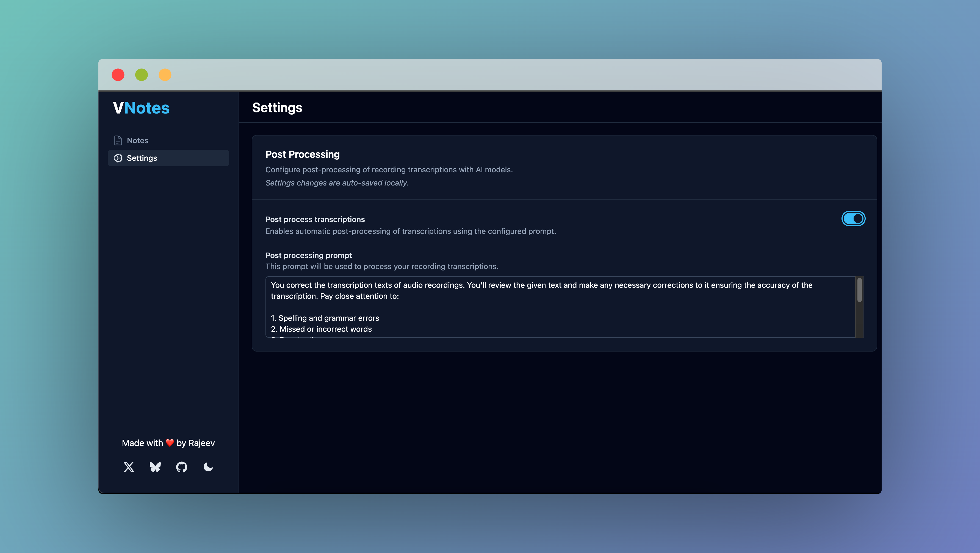Go to the Notes page label
The image size is (980, 553).
pos(137,140)
